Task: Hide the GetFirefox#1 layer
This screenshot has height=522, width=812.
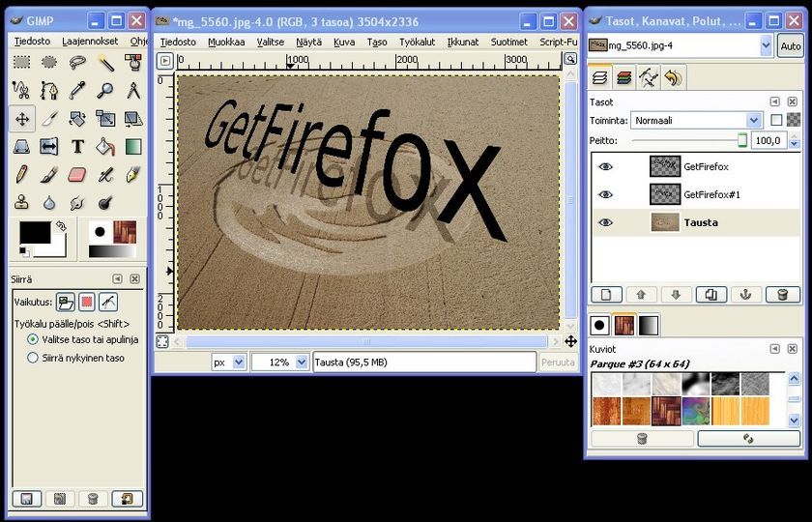Action: (x=605, y=194)
